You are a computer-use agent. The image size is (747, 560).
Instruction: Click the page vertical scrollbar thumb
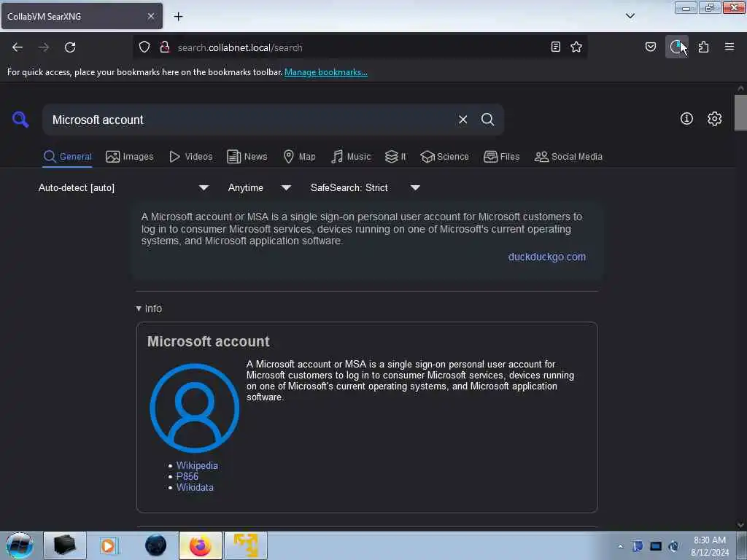740,113
